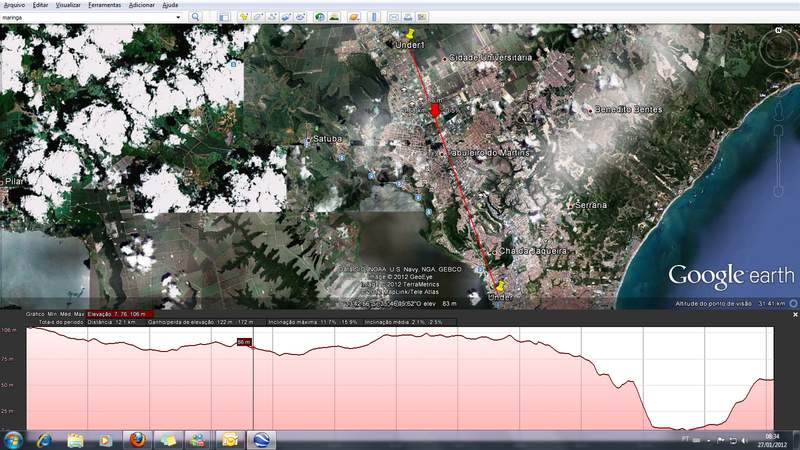Open Google Earth taskbar button
The height and width of the screenshot is (450, 800).
[x=261, y=440]
